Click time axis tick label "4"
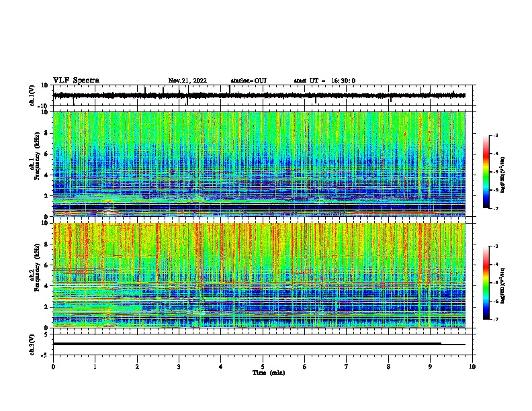This screenshot has height=411, width=532. [x=221, y=367]
